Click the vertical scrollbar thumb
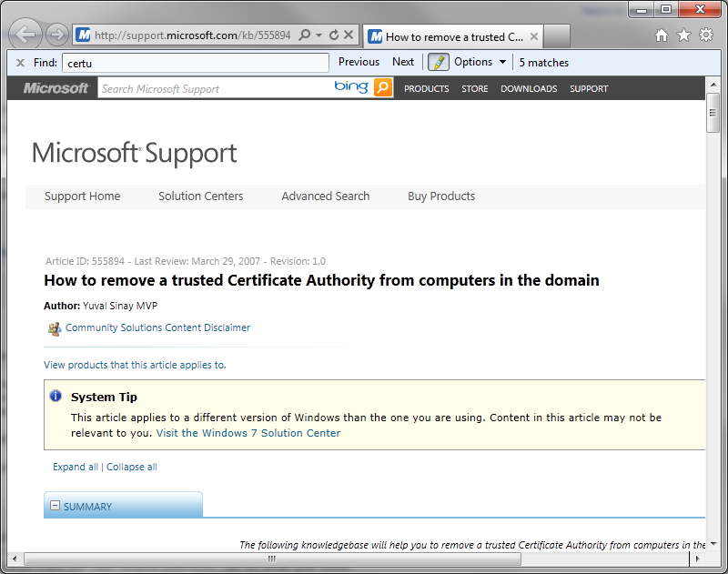 click(x=713, y=113)
